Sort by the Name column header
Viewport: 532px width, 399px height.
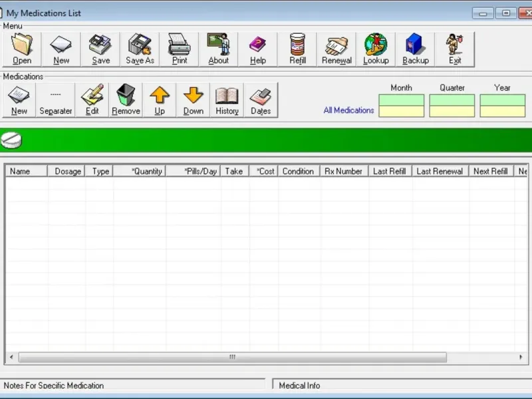[x=27, y=171]
